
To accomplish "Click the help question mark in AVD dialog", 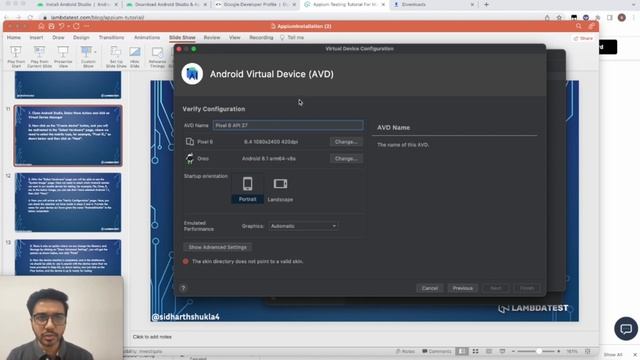I will (183, 288).
